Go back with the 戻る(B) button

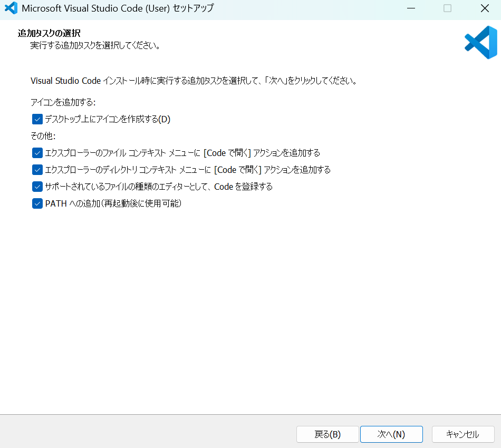pos(327,434)
